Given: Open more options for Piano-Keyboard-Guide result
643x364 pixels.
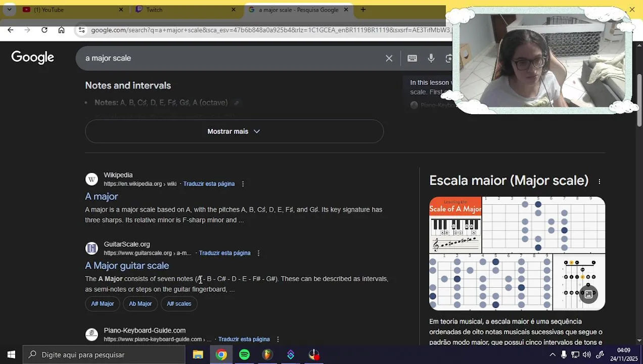Looking at the screenshot, I should (x=278, y=339).
